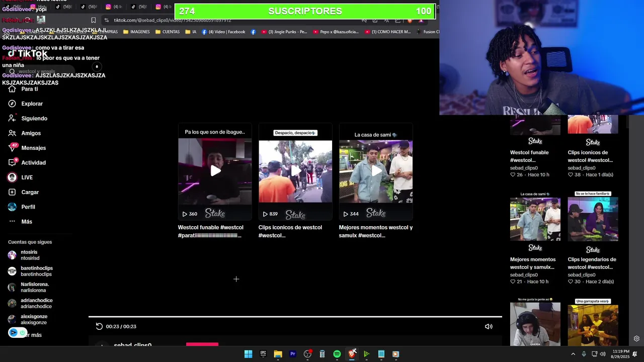Open 'Clips iconicos de westcol' center title
Screen dimensions: 644x362
point(290,231)
